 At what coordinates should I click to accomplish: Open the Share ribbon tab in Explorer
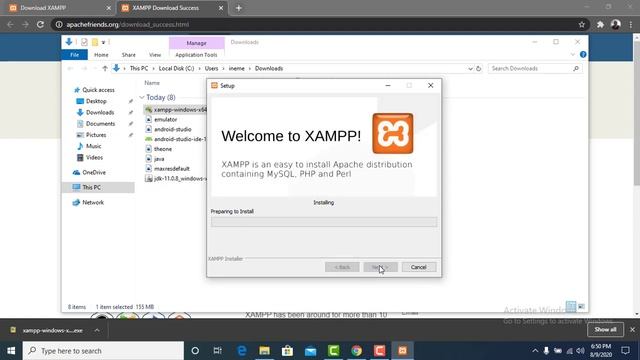[129, 55]
